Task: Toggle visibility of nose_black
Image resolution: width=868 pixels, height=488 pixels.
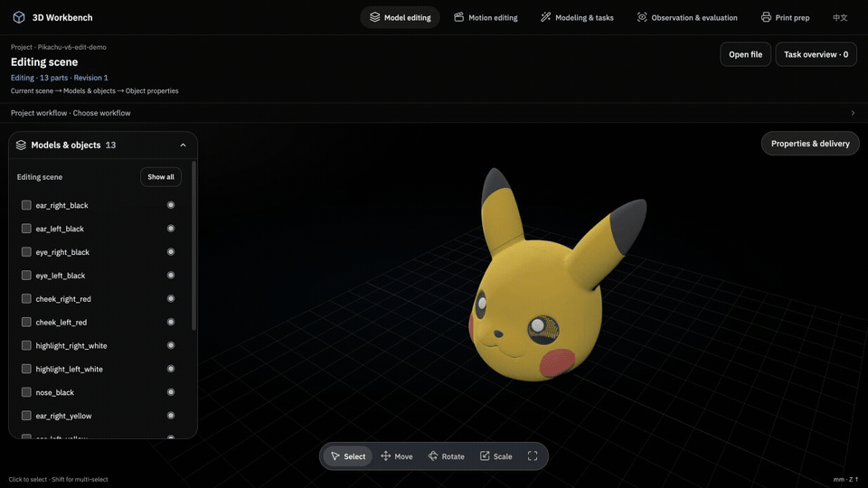Action: [171, 392]
